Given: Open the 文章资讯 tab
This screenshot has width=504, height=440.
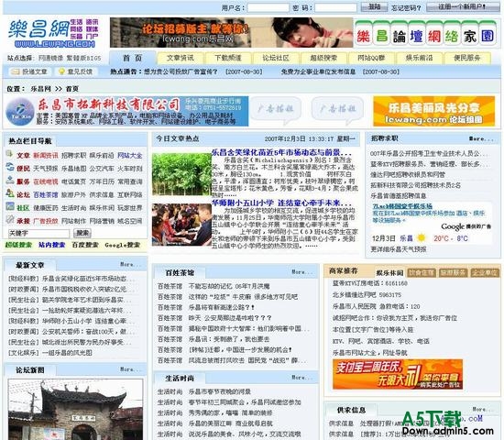Looking at the screenshot, I should click(x=180, y=58).
